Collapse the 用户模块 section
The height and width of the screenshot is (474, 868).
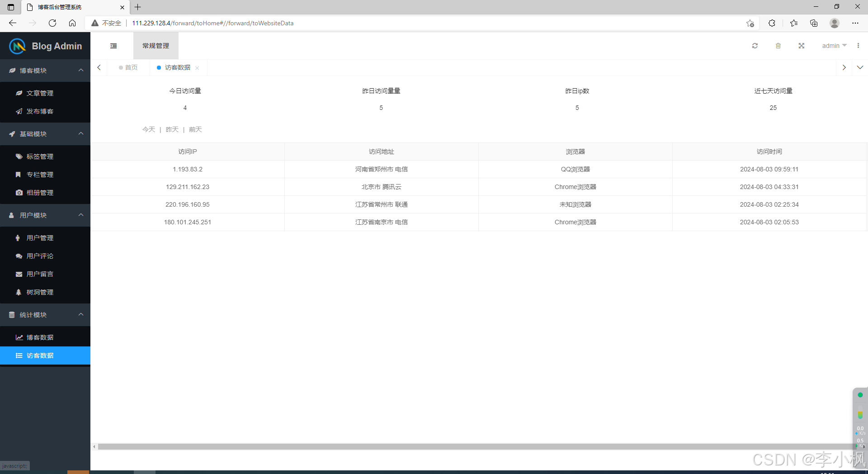(45, 215)
